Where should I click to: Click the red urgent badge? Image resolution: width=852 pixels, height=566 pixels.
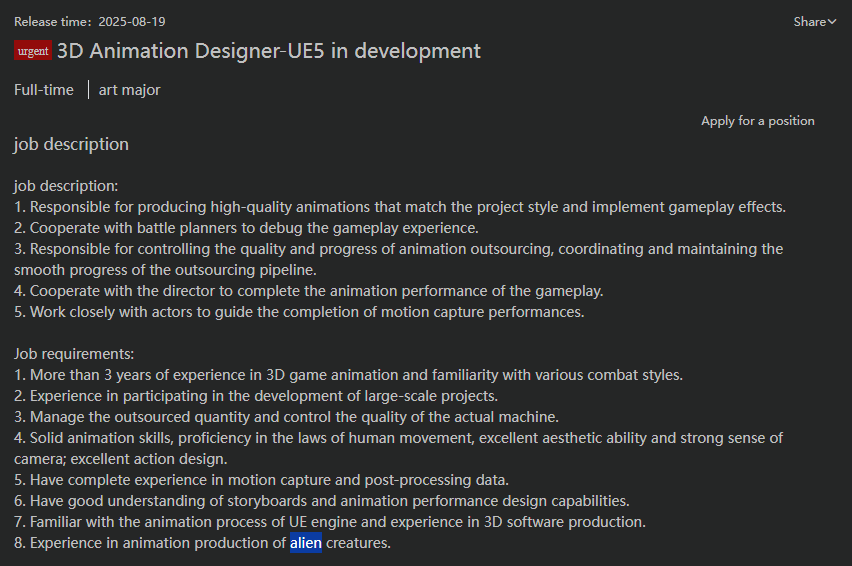coord(33,51)
